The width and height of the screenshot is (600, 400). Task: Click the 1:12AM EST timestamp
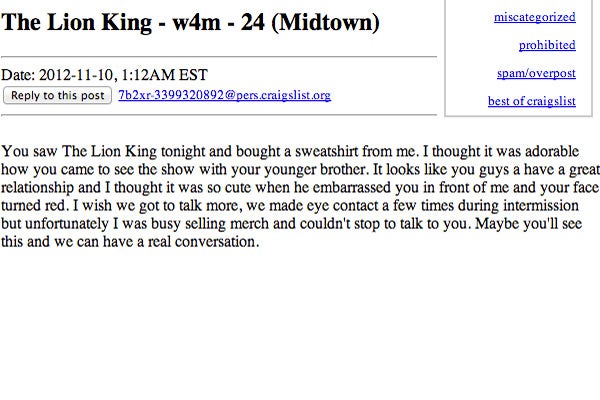tap(165, 75)
